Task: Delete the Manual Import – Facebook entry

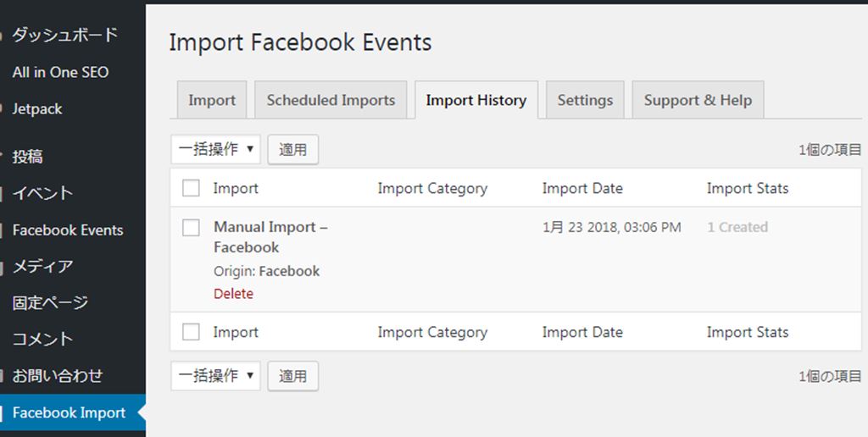Action: tap(233, 294)
